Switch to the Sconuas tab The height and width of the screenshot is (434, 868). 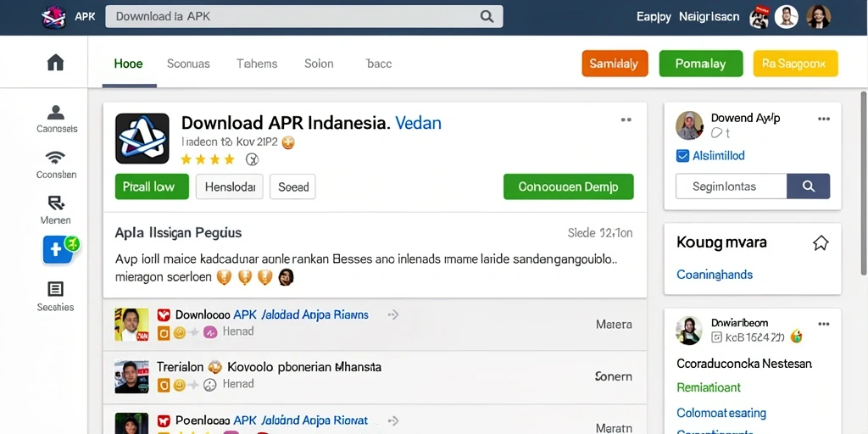(188, 64)
